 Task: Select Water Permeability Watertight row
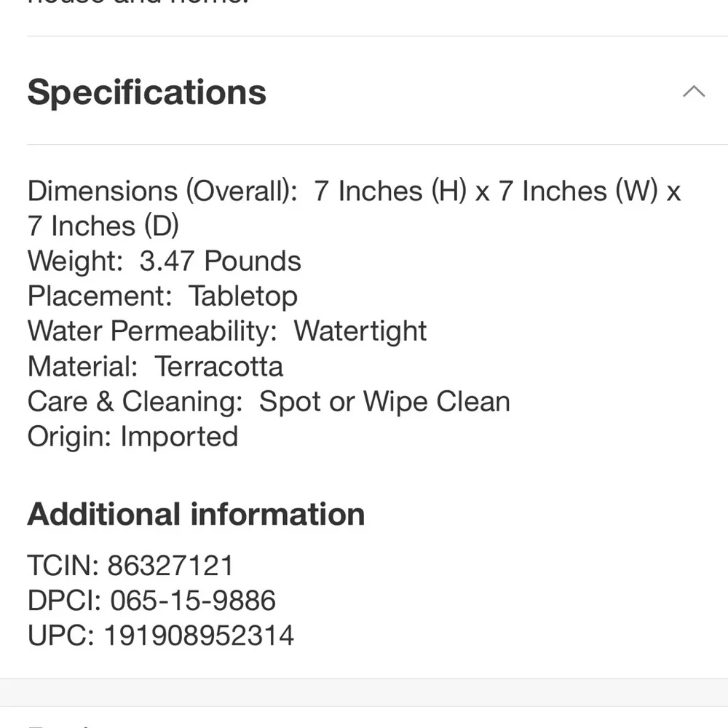point(227,331)
